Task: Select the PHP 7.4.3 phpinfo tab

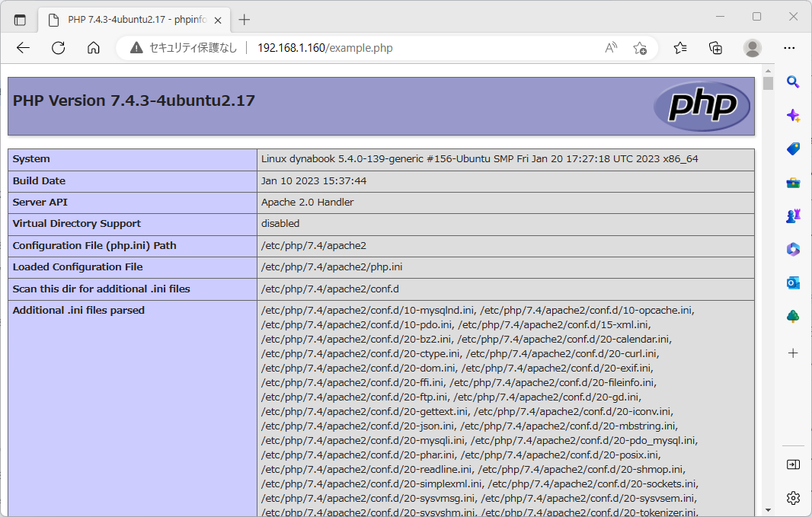Action: click(135, 20)
